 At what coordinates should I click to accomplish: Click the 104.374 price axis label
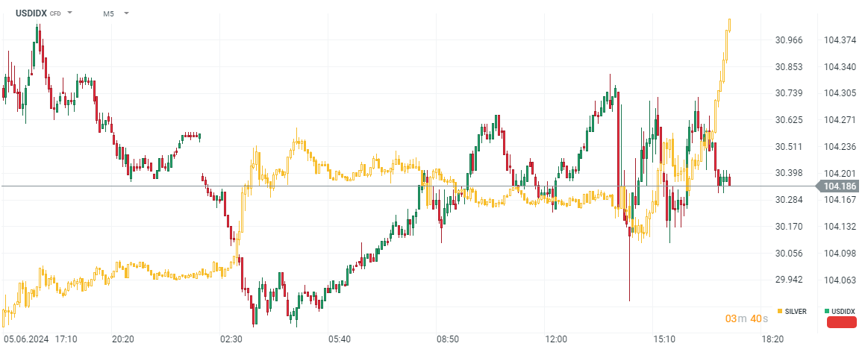[x=840, y=40]
